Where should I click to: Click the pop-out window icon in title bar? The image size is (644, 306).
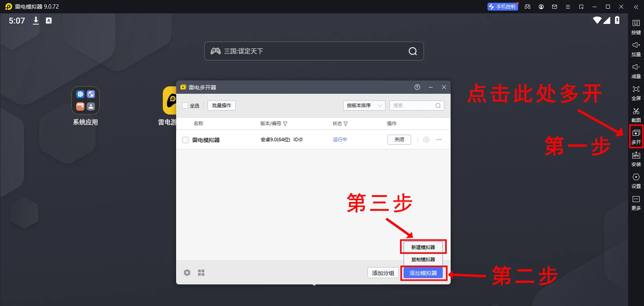[581, 6]
